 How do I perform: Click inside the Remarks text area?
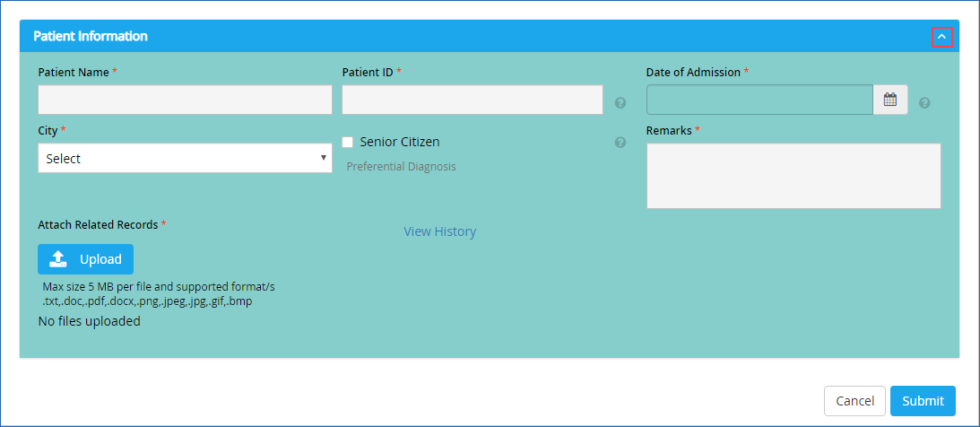tap(794, 176)
